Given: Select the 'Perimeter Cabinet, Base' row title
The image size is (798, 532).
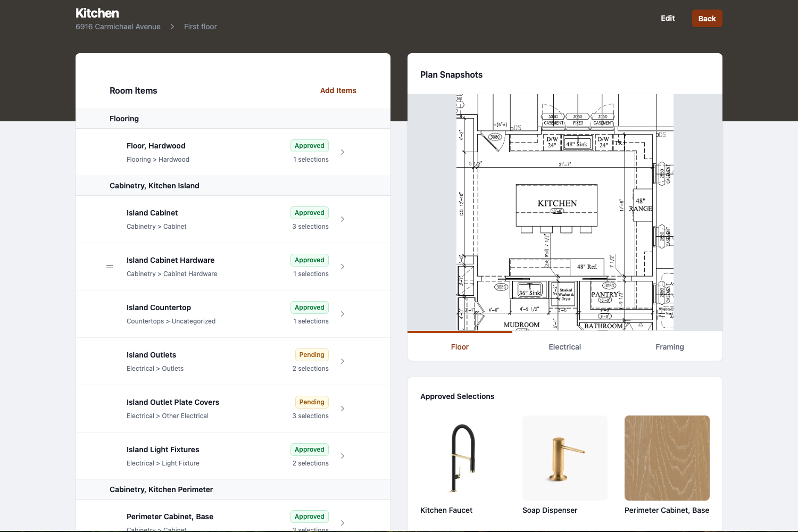Looking at the screenshot, I should (x=170, y=517).
